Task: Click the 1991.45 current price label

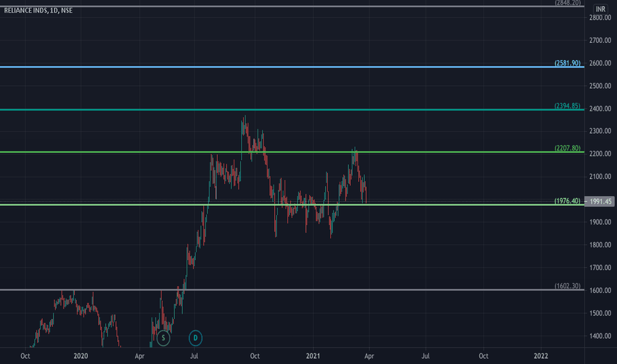Action: (600, 201)
